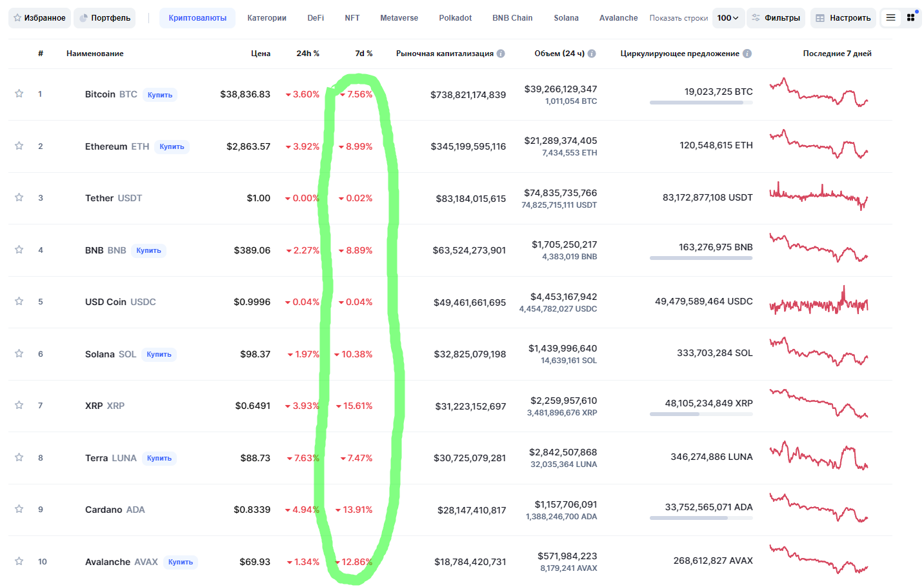Open the XRP coin link
The image size is (924, 587).
(x=105, y=406)
